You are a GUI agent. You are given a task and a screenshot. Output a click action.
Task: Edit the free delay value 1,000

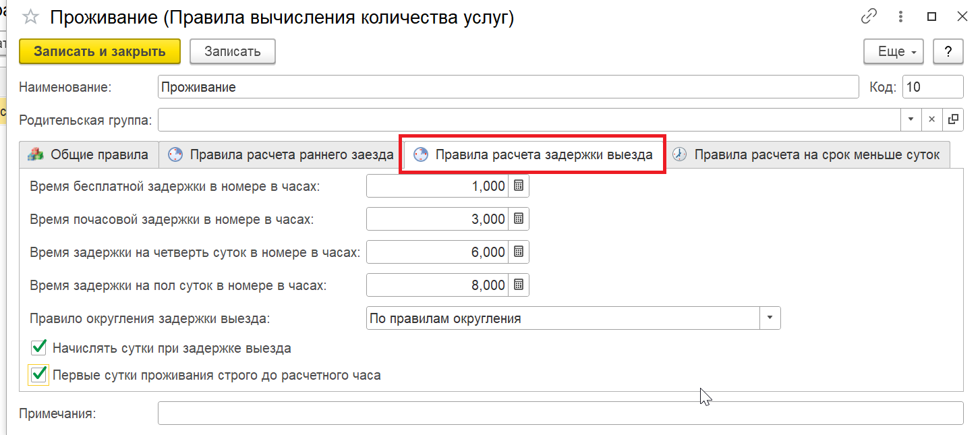click(438, 186)
